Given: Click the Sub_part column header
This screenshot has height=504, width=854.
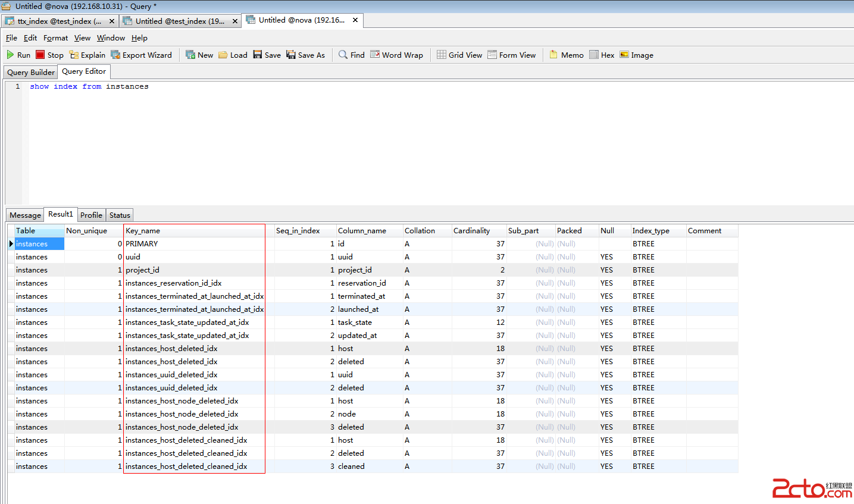Looking at the screenshot, I should coord(531,230).
